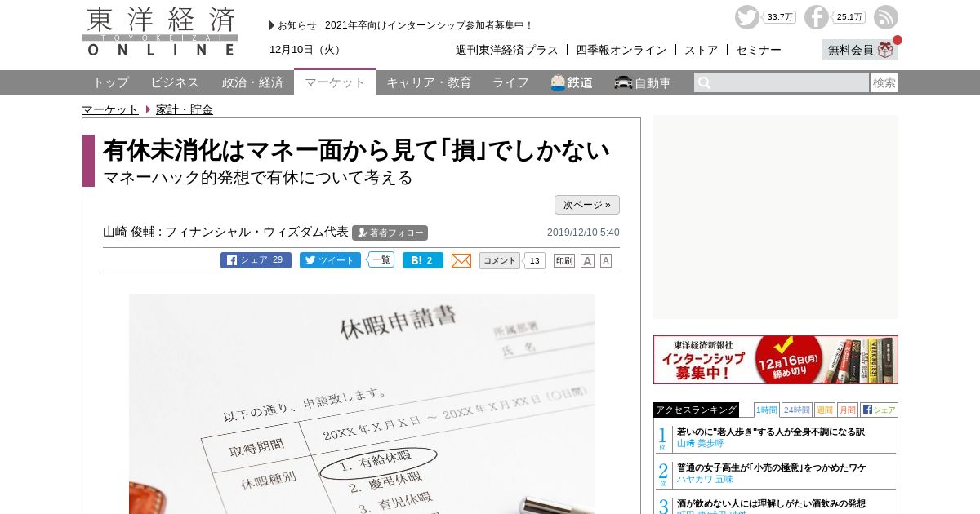Open the トップ navigation tab

(x=110, y=82)
